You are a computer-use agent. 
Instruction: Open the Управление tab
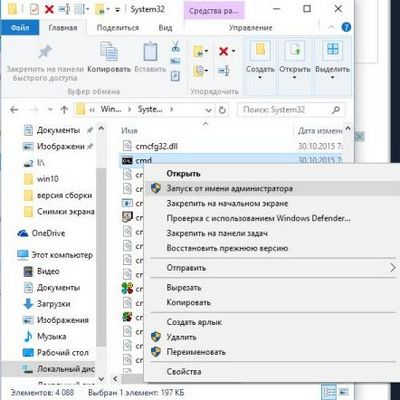click(250, 28)
